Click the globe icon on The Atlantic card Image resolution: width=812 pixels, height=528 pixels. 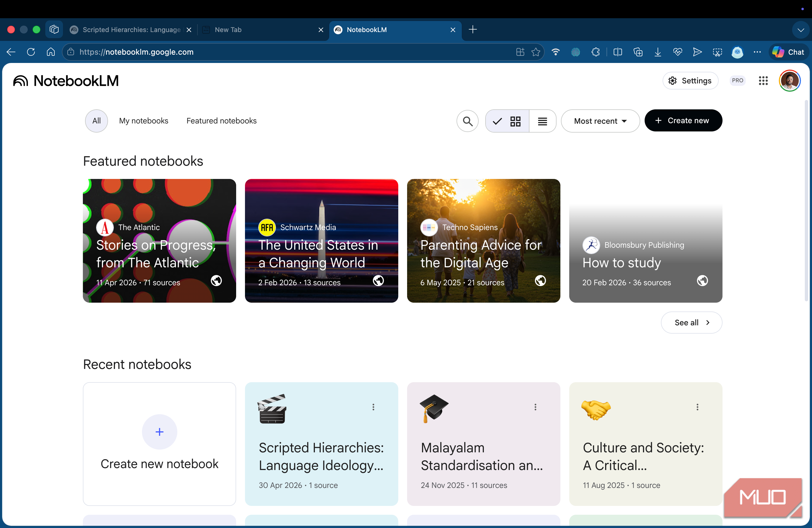click(216, 281)
